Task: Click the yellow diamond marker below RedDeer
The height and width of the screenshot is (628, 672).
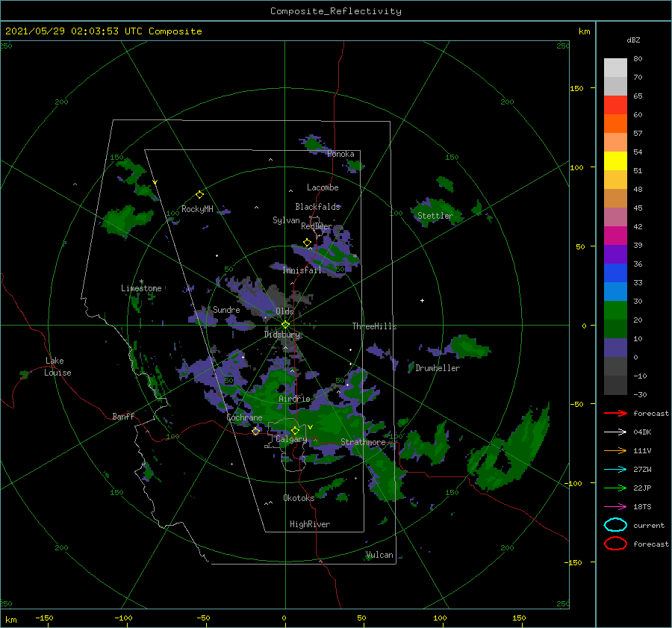Action: pyautogui.click(x=307, y=243)
